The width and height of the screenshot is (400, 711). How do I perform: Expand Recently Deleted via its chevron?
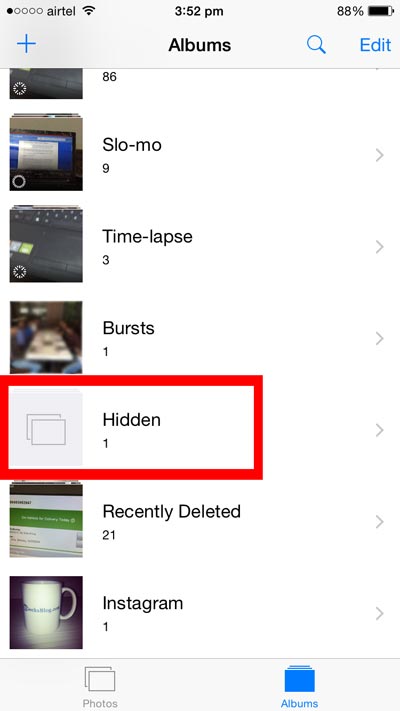(380, 521)
